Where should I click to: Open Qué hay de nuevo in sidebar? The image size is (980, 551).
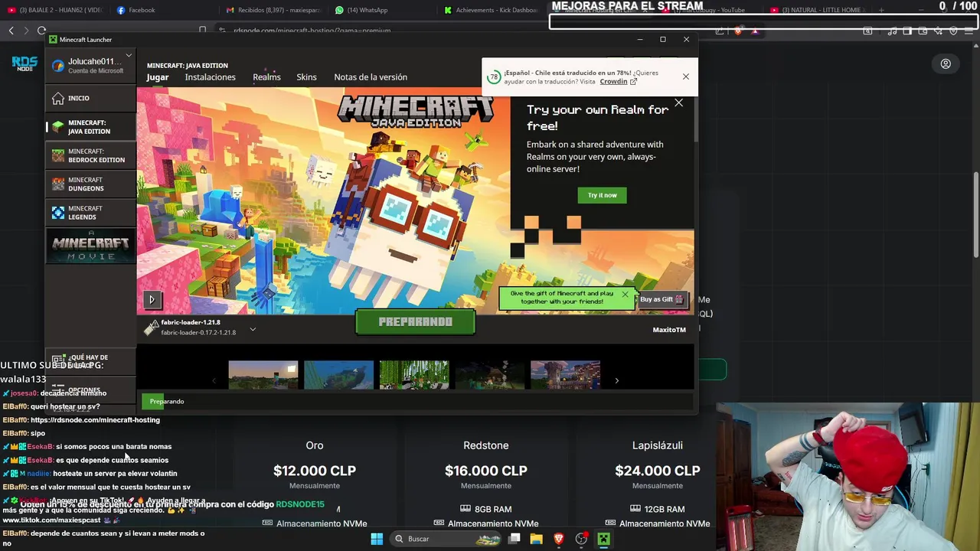90,361
